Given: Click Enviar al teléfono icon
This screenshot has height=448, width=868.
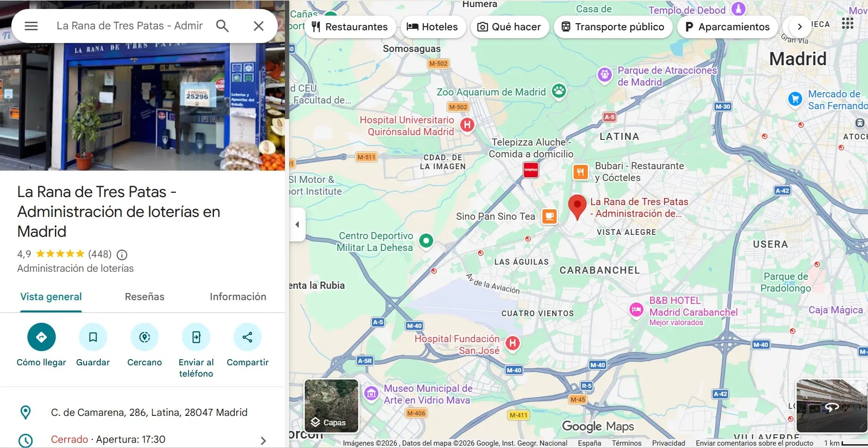Looking at the screenshot, I should point(196,337).
